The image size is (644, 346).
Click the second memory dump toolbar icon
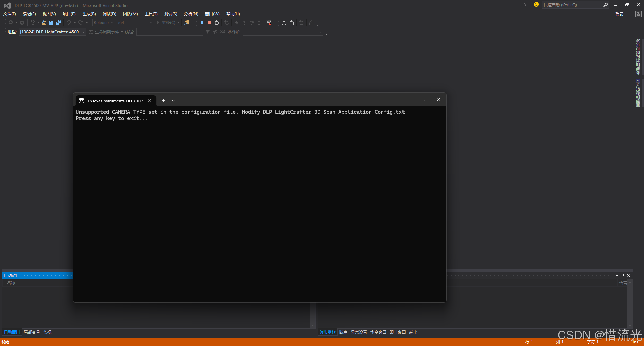coord(291,23)
